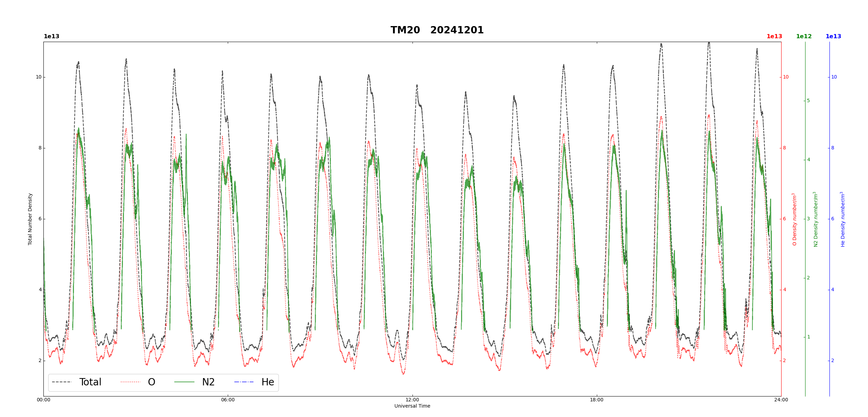
Task: Select the He label in legend
Action: pos(268,382)
